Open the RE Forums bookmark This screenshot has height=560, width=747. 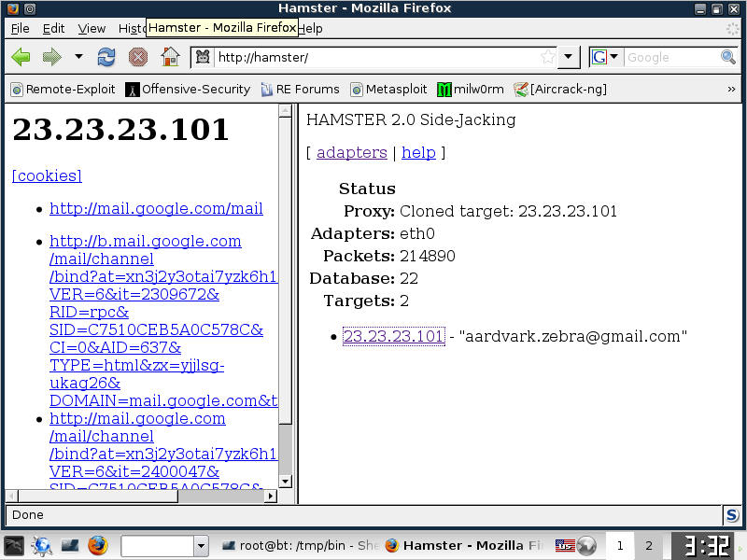tap(300, 89)
